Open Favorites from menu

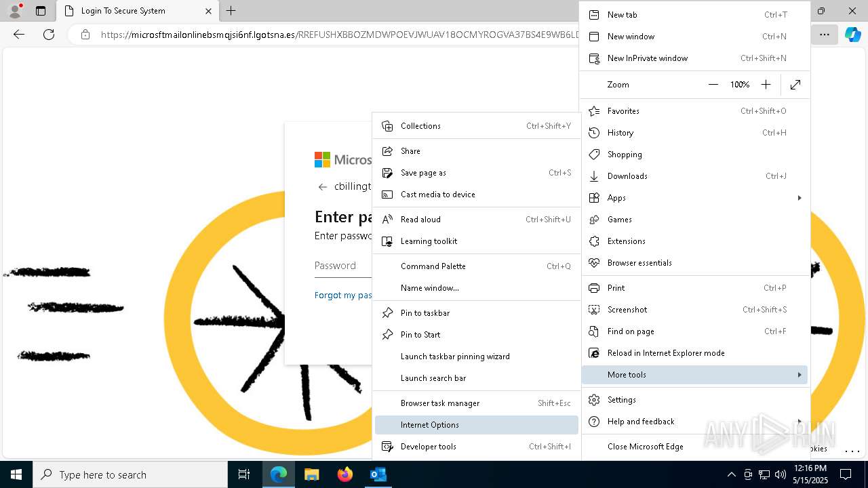694,111
